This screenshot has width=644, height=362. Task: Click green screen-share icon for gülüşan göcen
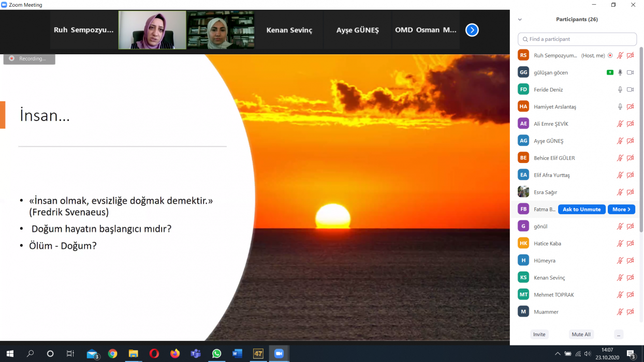(x=610, y=72)
